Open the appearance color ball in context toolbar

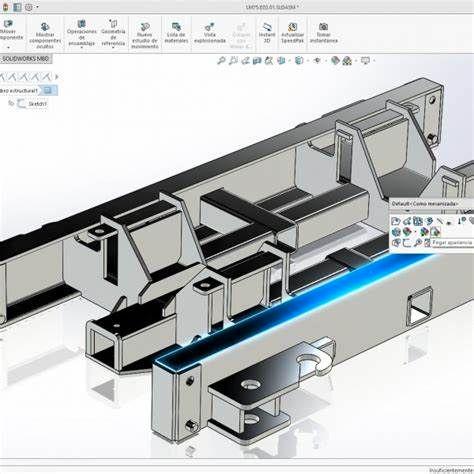click(406, 231)
